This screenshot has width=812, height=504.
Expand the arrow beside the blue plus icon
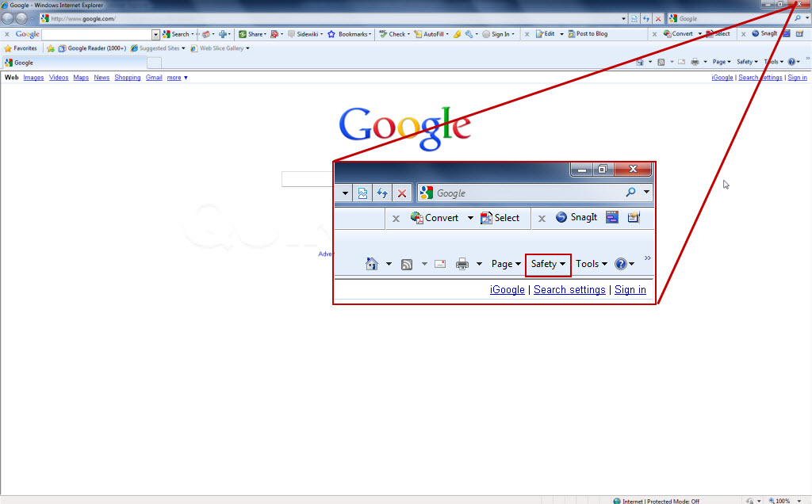pos(229,34)
